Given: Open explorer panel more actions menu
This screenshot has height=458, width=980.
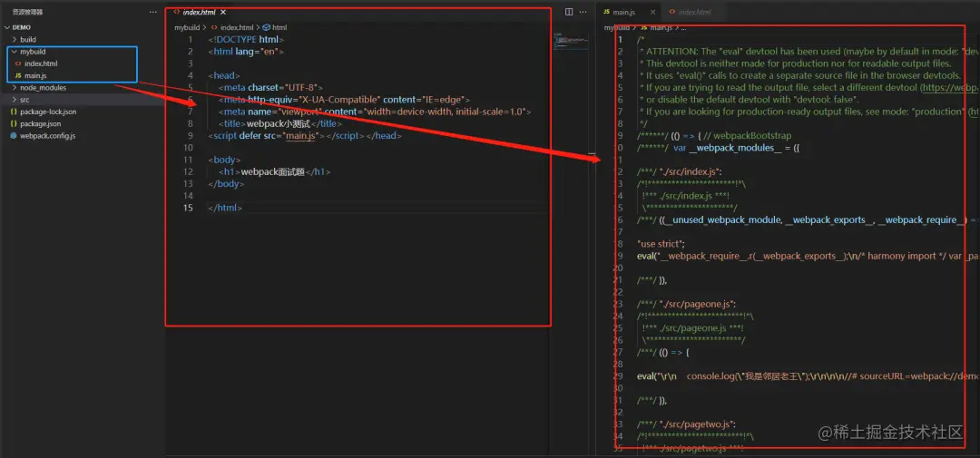Looking at the screenshot, I should [x=153, y=12].
